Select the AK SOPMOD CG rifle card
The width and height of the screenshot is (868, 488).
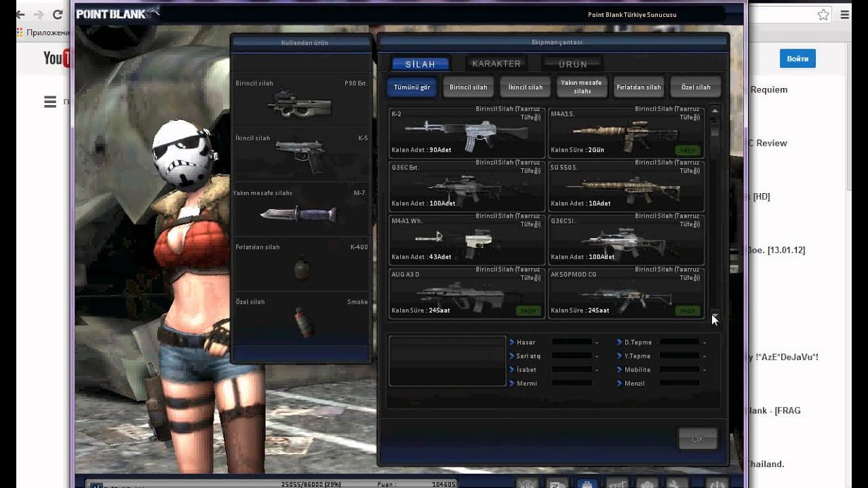(x=626, y=293)
